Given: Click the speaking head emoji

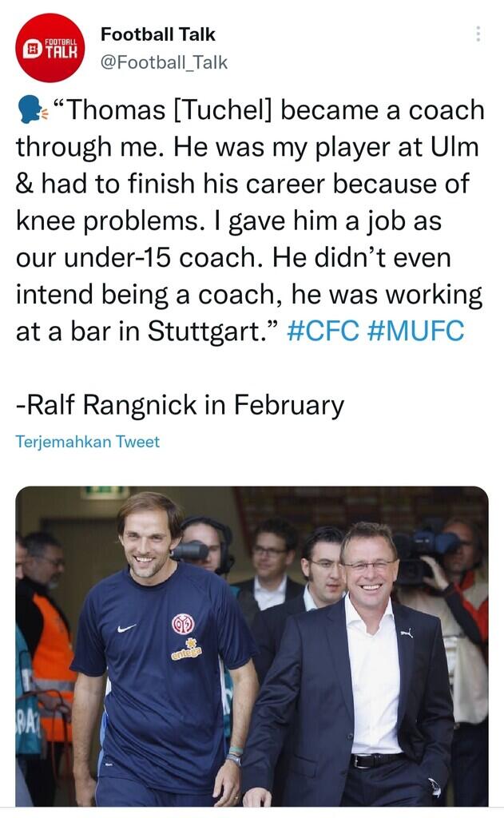Looking at the screenshot, I should coord(31,110).
